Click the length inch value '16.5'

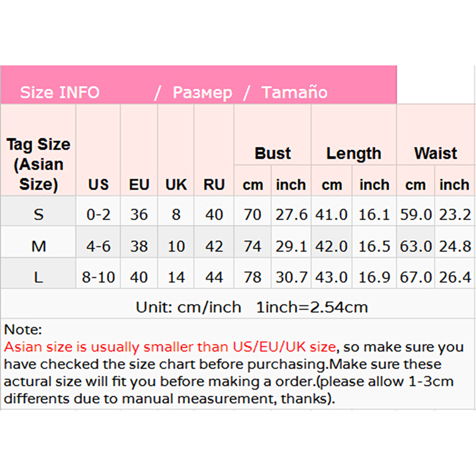374,245
